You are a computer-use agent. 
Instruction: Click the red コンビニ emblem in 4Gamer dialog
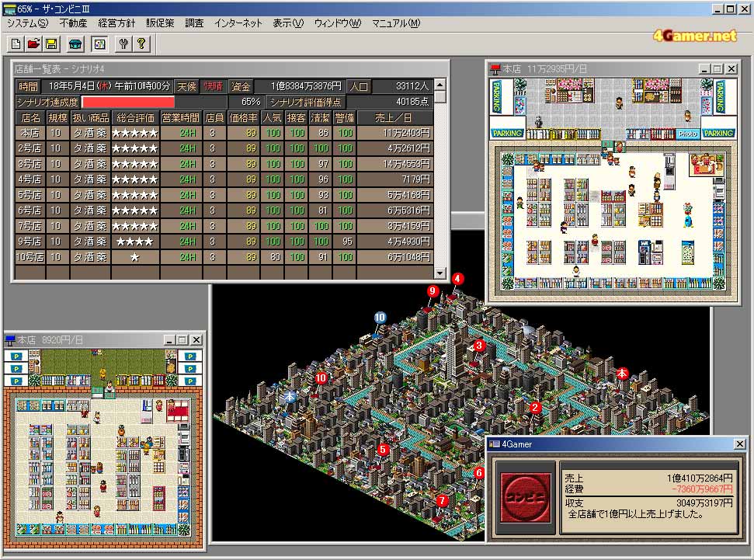(526, 497)
